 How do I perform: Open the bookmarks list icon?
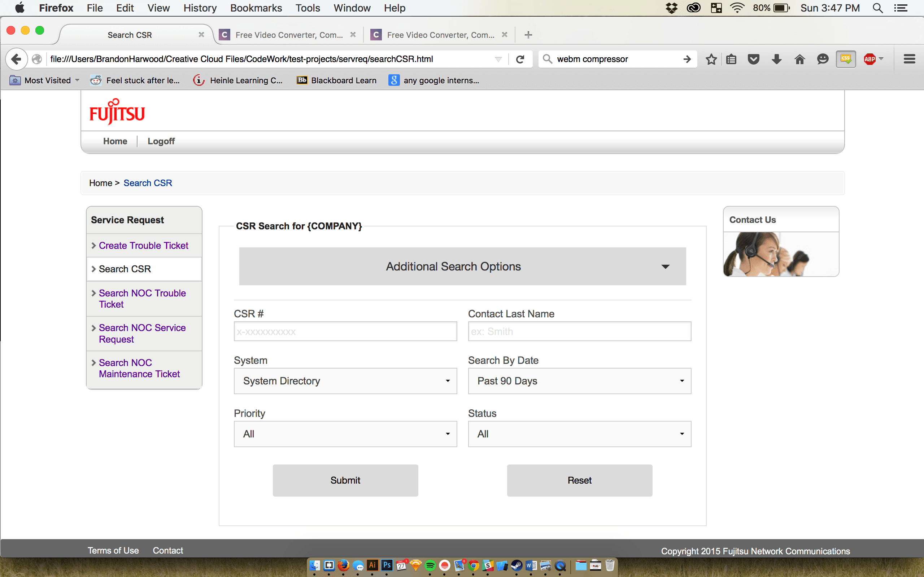pyautogui.click(x=731, y=59)
